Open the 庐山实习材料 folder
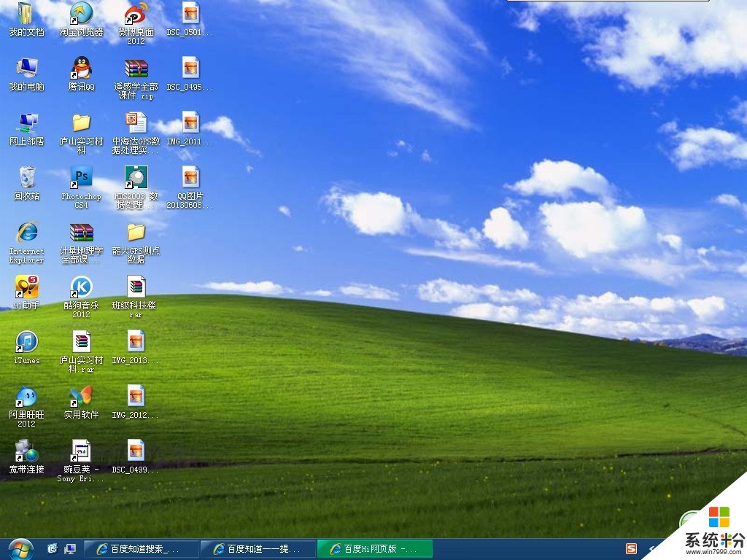 pyautogui.click(x=81, y=123)
